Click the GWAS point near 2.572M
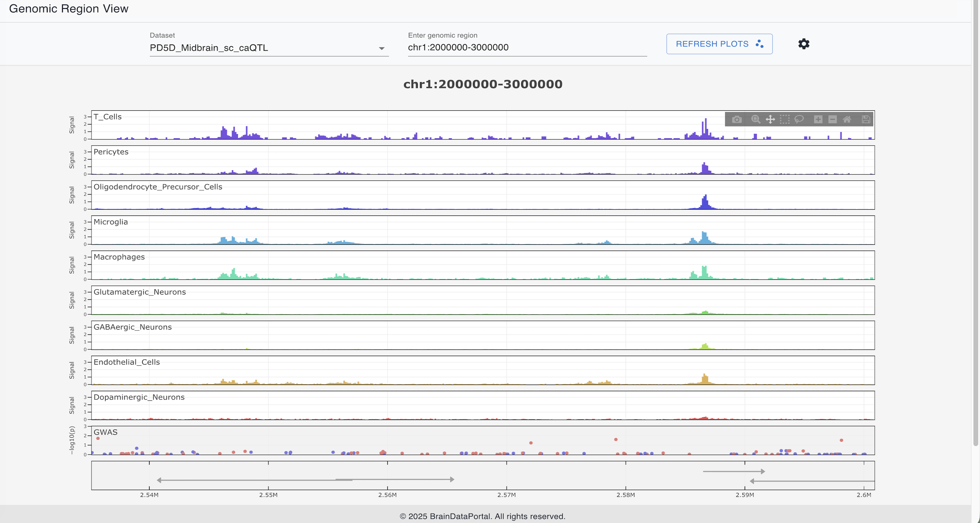This screenshot has height=523, width=980. coord(531,443)
